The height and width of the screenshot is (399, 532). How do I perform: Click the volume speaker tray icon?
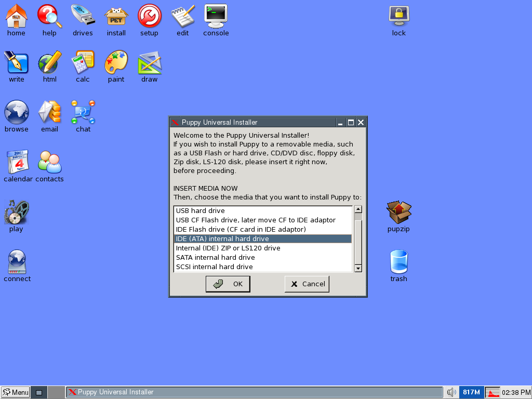click(x=451, y=392)
